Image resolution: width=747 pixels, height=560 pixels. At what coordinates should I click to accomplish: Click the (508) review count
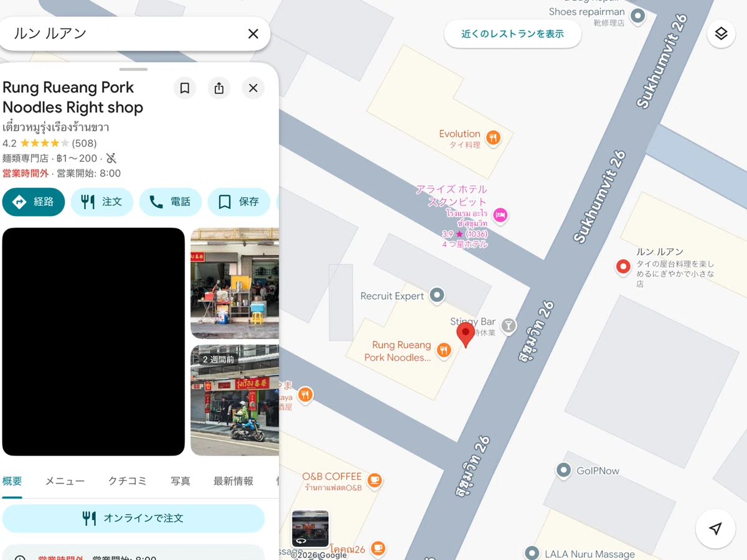(85, 143)
